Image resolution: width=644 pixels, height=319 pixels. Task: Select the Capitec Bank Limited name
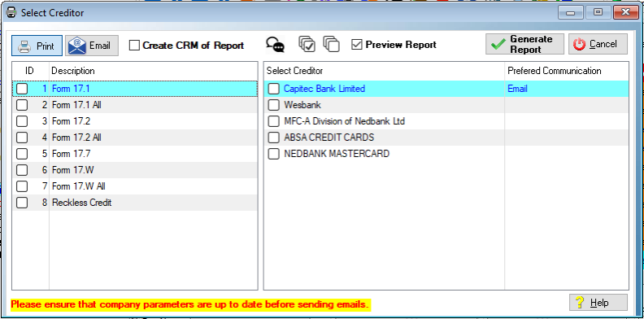click(x=324, y=89)
